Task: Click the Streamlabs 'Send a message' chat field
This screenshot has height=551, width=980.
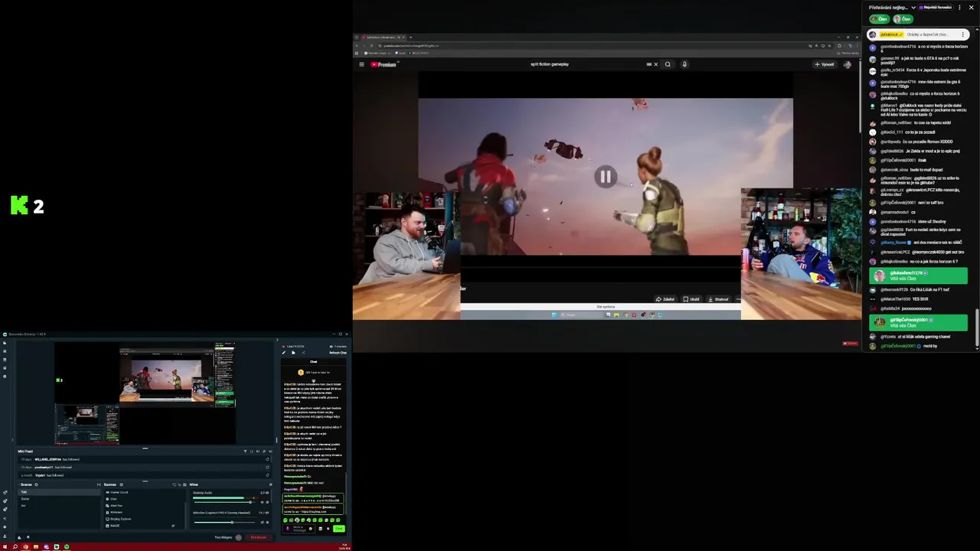Action: pyautogui.click(x=299, y=529)
